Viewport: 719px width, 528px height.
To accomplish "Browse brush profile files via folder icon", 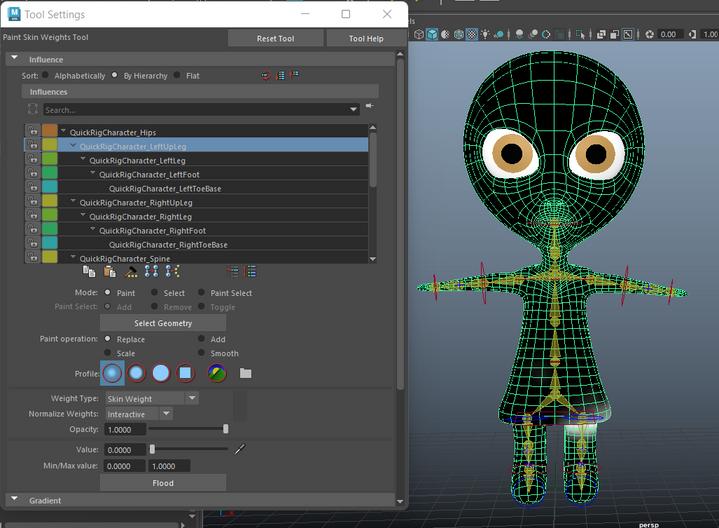I will [x=246, y=374].
